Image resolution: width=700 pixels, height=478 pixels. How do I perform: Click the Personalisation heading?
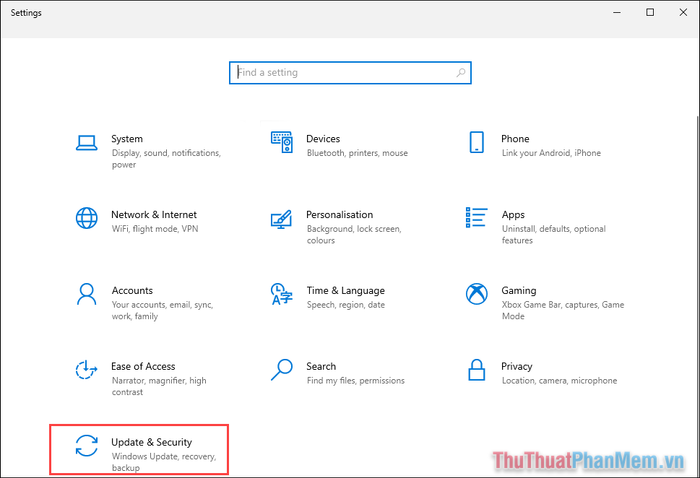[x=339, y=215]
